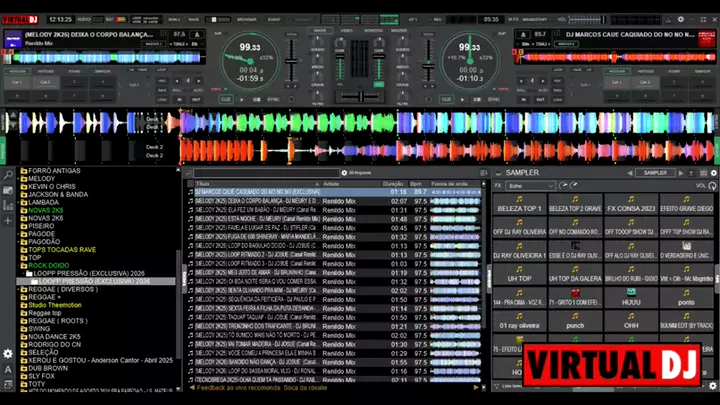This screenshot has height=405, width=720.
Task: Toggle deck 1 Loop IN button
Action: (180, 99)
